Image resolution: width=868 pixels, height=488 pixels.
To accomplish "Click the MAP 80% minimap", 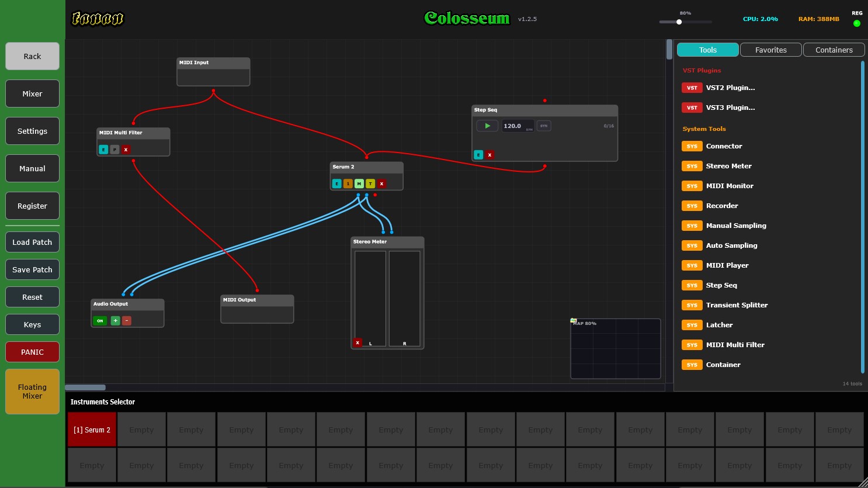I will coord(616,348).
